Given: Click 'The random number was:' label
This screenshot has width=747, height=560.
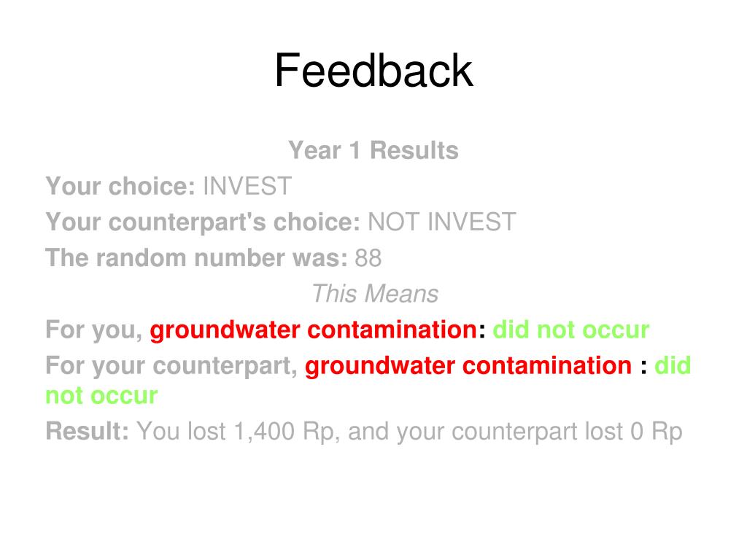Looking at the screenshot, I should [197, 257].
